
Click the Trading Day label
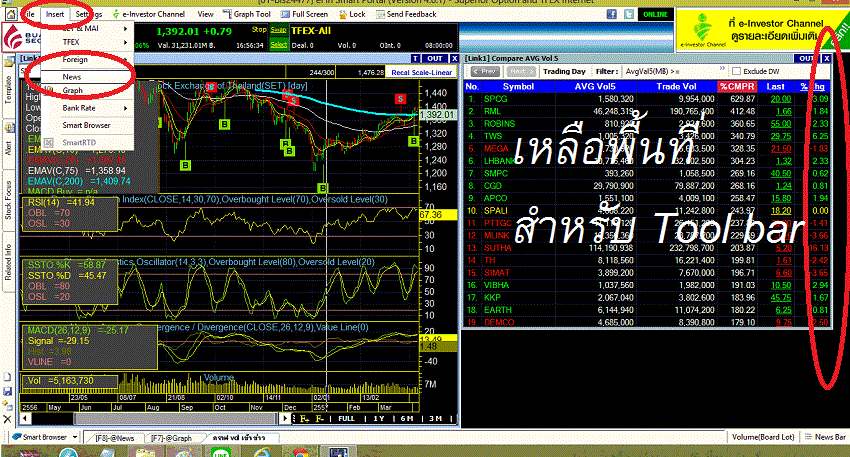click(564, 72)
